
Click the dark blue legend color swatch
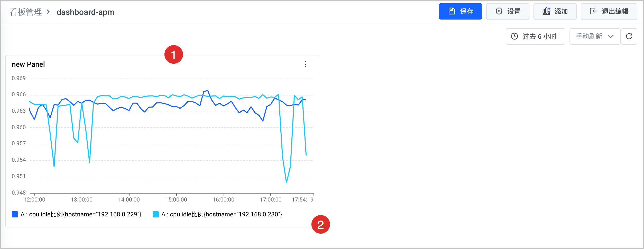[x=15, y=214]
